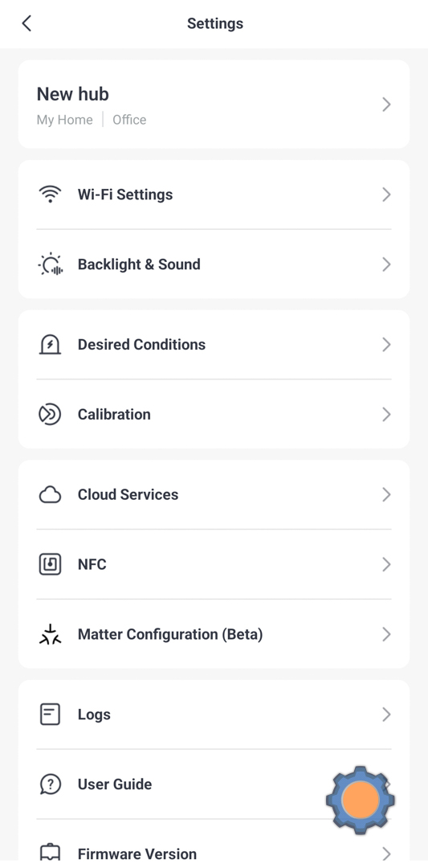The height and width of the screenshot is (868, 428).
Task: Expand the Calibration row chevron
Action: click(386, 414)
